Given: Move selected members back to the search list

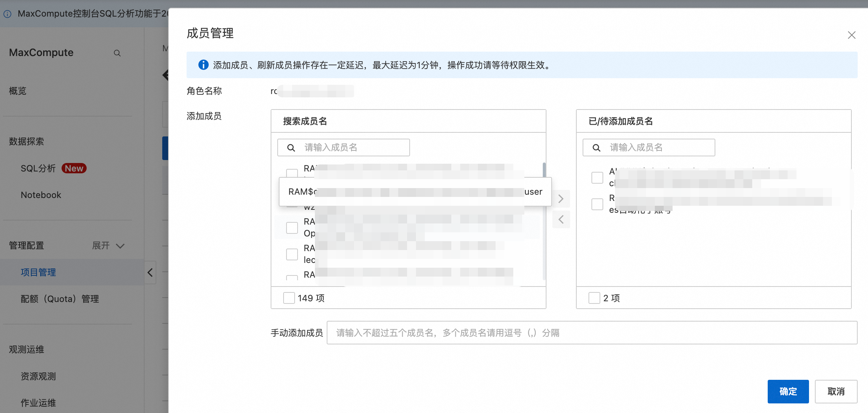Looking at the screenshot, I should pos(561,219).
